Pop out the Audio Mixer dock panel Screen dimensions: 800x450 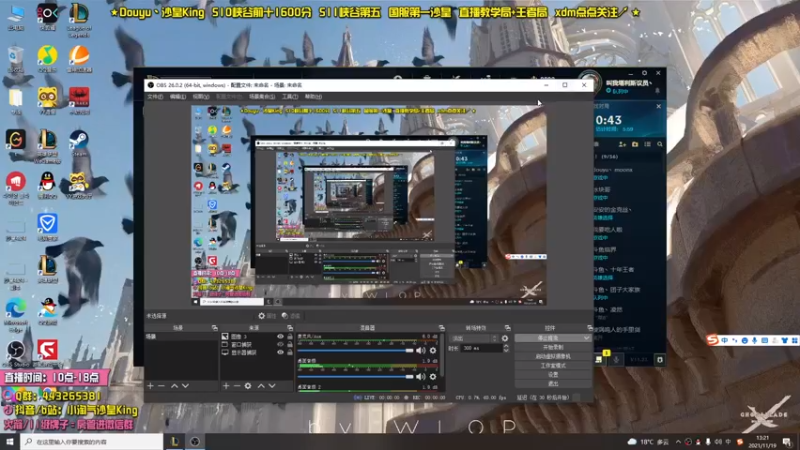click(x=441, y=328)
